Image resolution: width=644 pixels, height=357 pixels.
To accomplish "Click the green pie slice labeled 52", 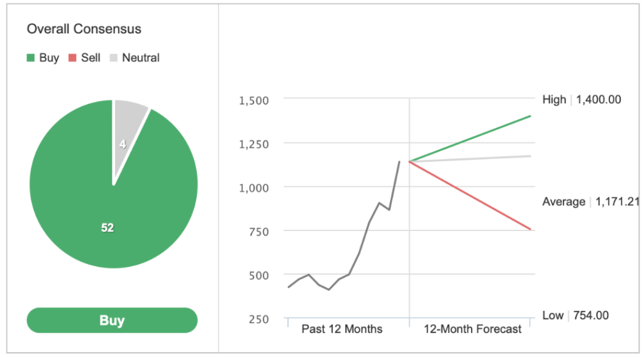I will (108, 227).
